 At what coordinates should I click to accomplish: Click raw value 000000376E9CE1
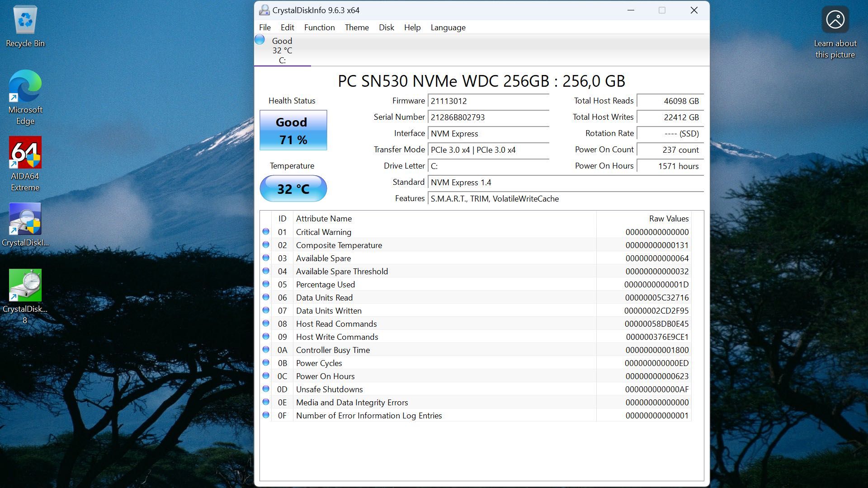(657, 337)
